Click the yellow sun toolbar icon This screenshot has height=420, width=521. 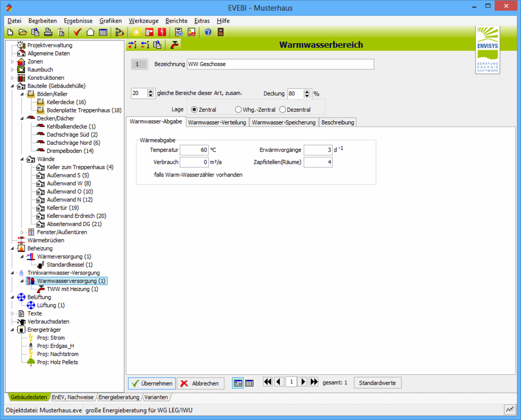(136, 33)
